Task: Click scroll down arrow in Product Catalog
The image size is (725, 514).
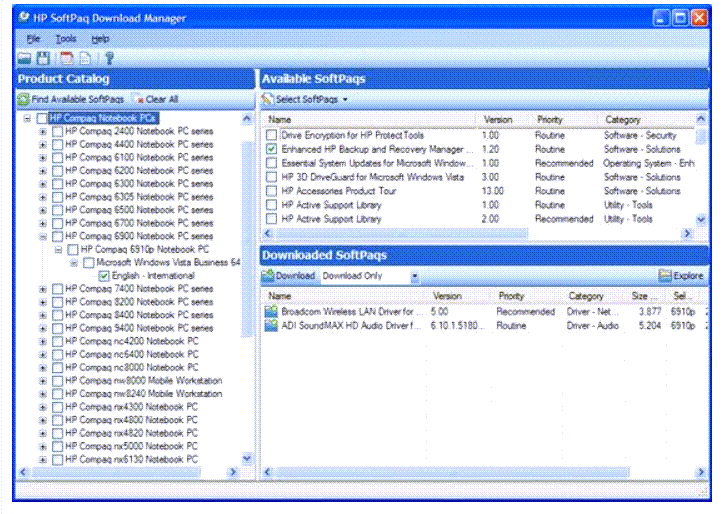Action: [247, 459]
